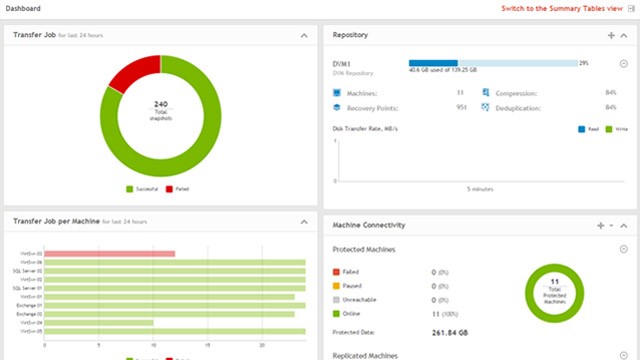The height and width of the screenshot is (360, 640).
Task: Toggle Read series in Disk Transfer Rate legend
Action: pos(589,129)
